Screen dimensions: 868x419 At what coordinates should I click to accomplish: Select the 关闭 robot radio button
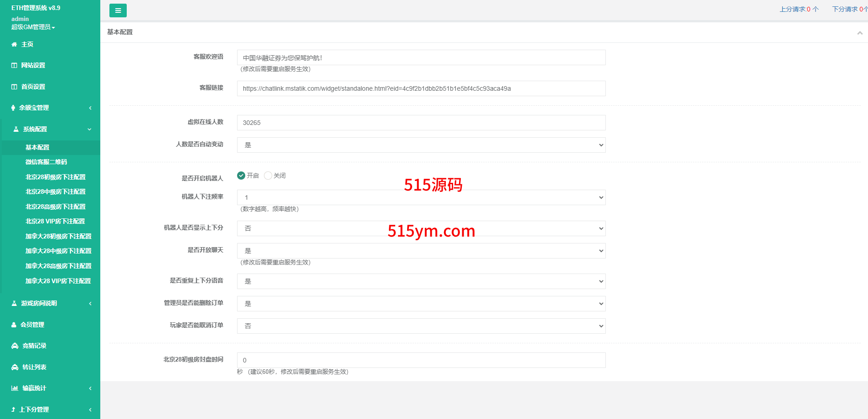coord(268,176)
